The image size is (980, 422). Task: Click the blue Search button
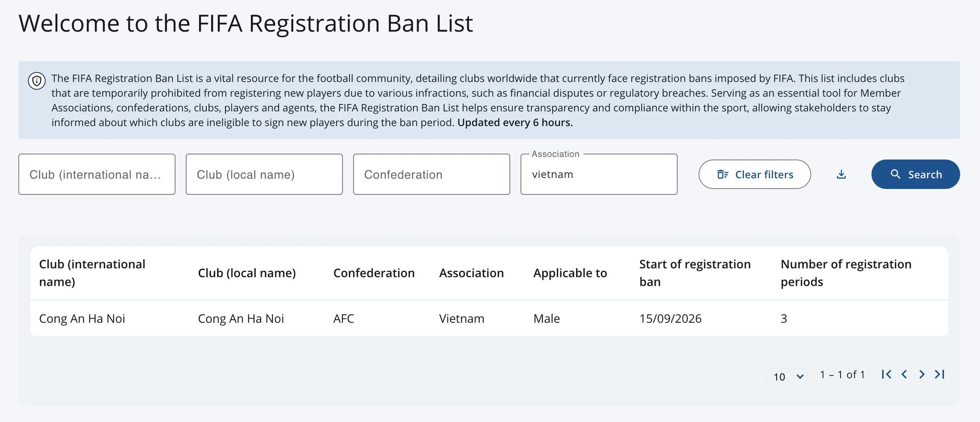click(x=916, y=174)
